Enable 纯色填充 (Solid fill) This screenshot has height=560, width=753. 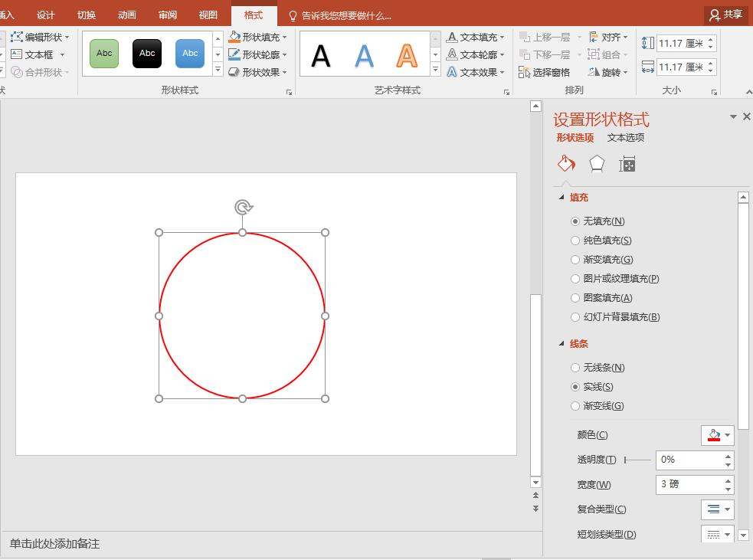click(x=575, y=240)
